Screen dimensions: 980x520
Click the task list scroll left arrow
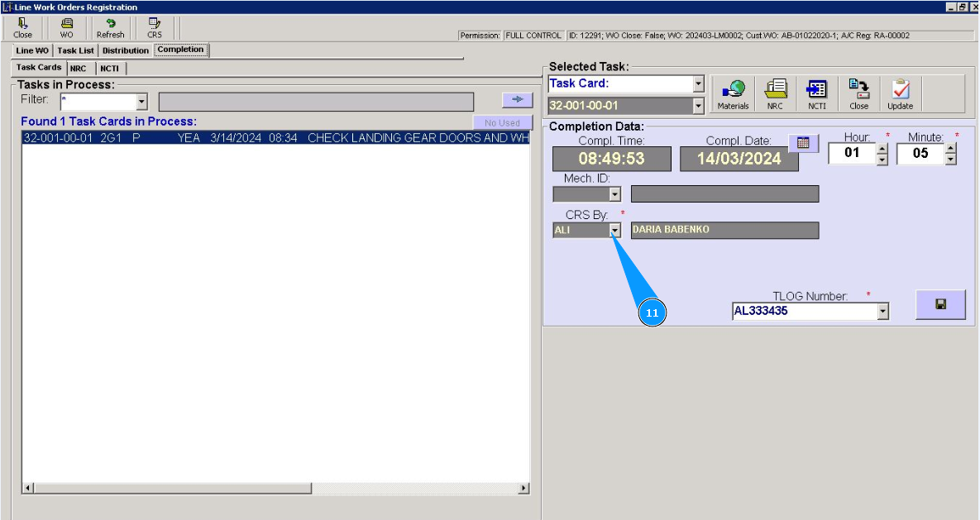pyautogui.click(x=28, y=488)
